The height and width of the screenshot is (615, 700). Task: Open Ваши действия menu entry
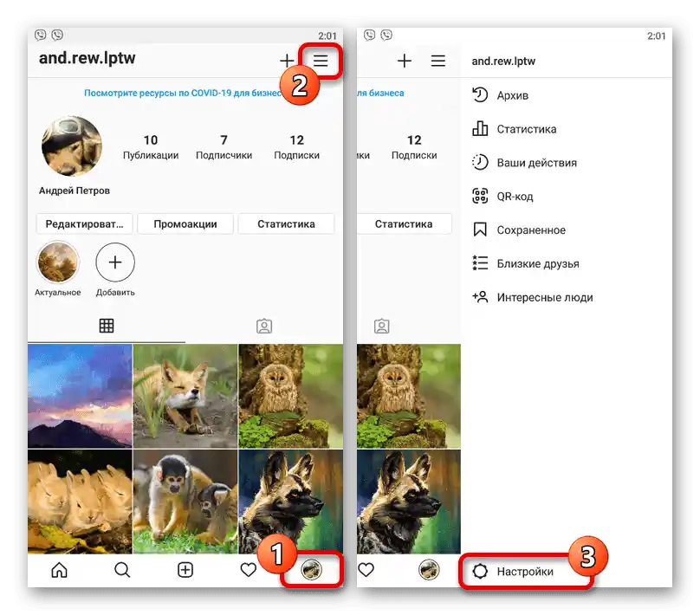[566, 163]
